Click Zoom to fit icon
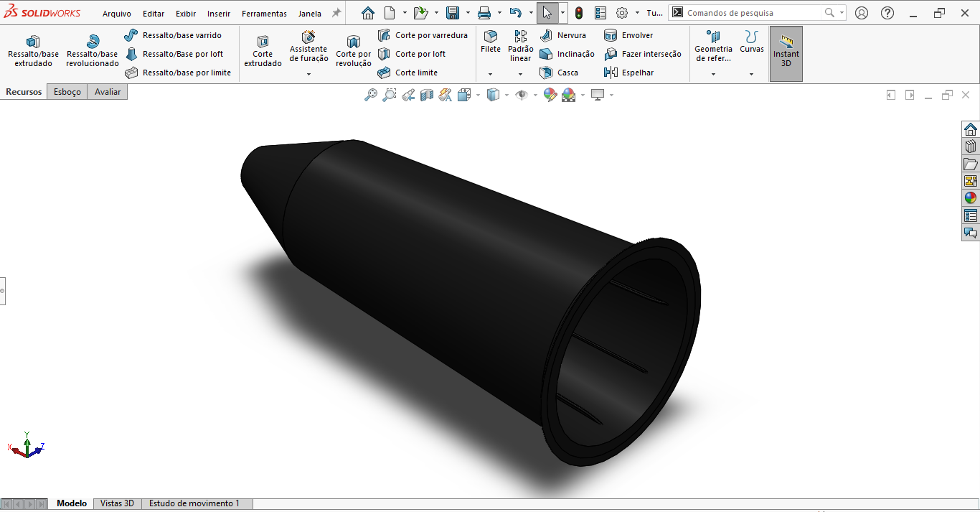 point(371,95)
